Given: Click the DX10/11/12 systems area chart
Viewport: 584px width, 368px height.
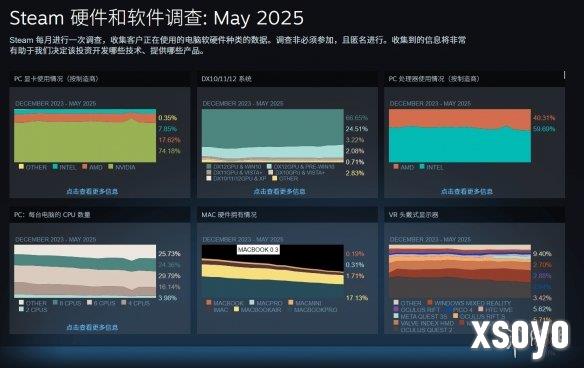Looking at the screenshot, I should 273,136.
